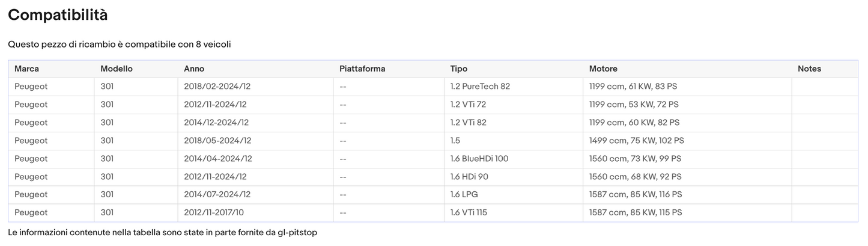Click the gl-pitstop information footer text
Screen dimensions: 868x246
pos(162,232)
